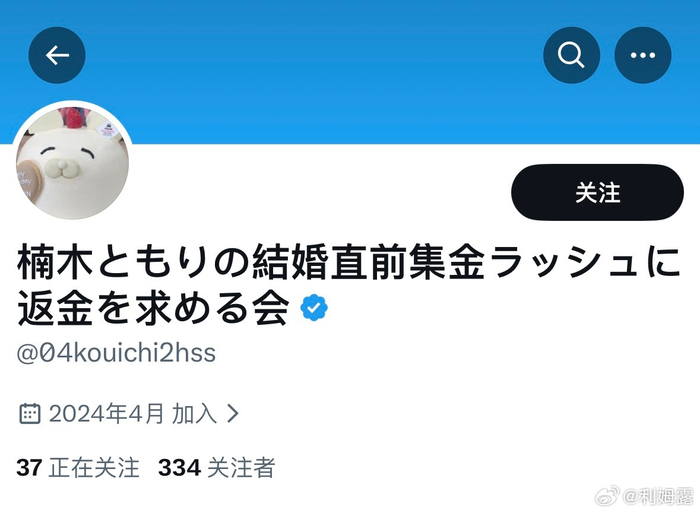View the 正在关注 following list
The height and width of the screenshot is (513, 700).
(94, 467)
